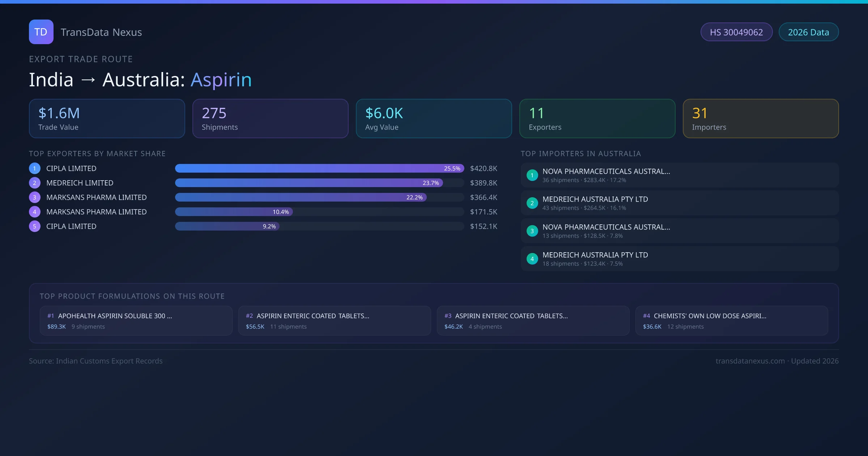Select rank badge 3 for MARKSANS PHARMA LIMITED
Viewport: 868px width, 456px height.
pyautogui.click(x=34, y=197)
